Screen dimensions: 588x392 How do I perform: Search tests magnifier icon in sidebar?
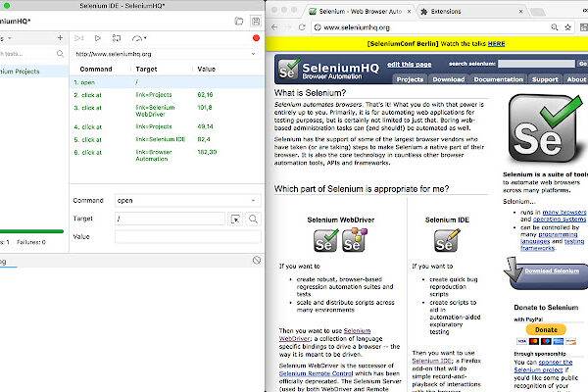(60, 54)
